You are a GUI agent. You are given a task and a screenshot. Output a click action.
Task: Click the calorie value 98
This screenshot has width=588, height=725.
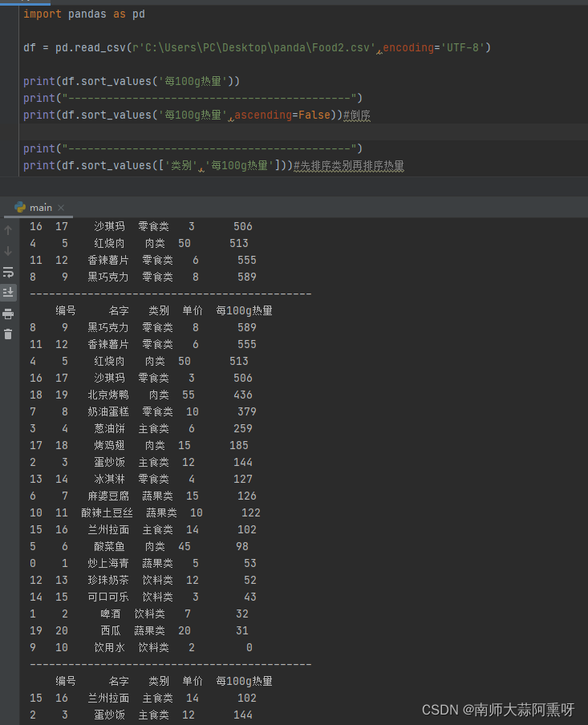pos(242,546)
